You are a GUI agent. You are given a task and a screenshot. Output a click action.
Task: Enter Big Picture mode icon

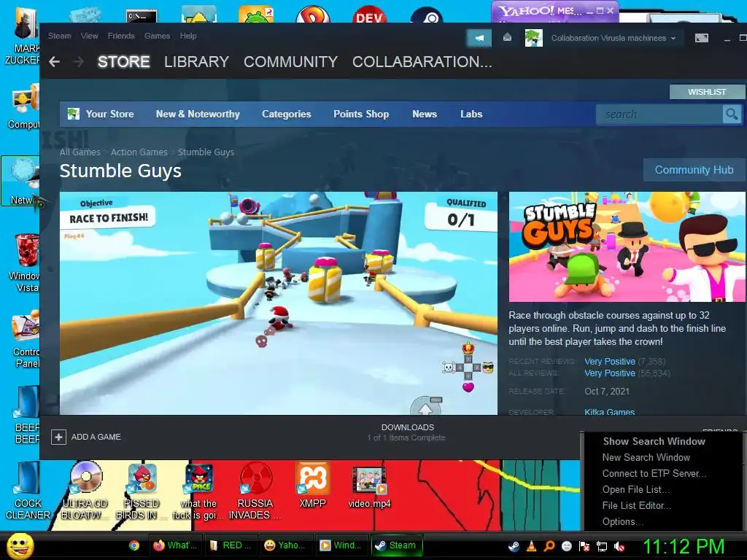[x=702, y=38]
